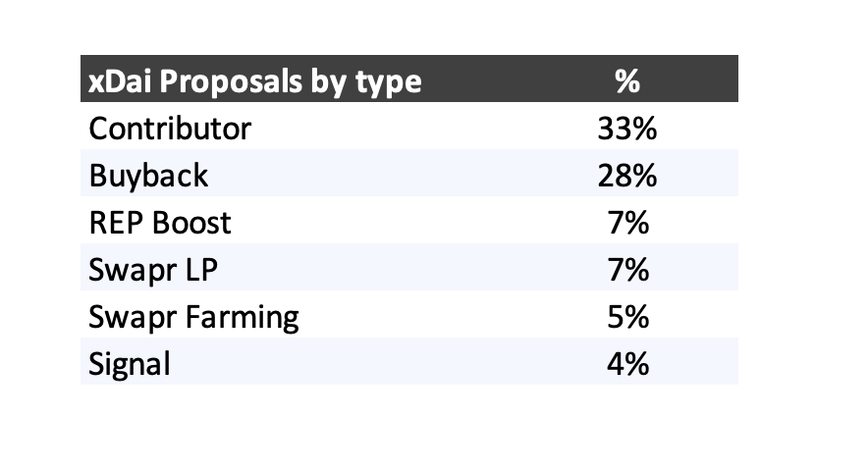This screenshot has width=868, height=471.
Task: Click the 4% value cell
Action: tap(626, 364)
